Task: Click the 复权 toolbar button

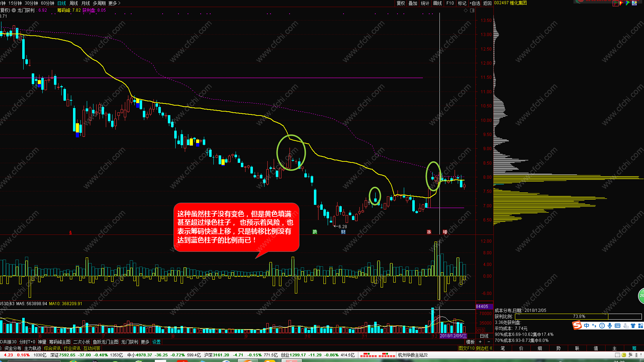Action: coord(401,3)
